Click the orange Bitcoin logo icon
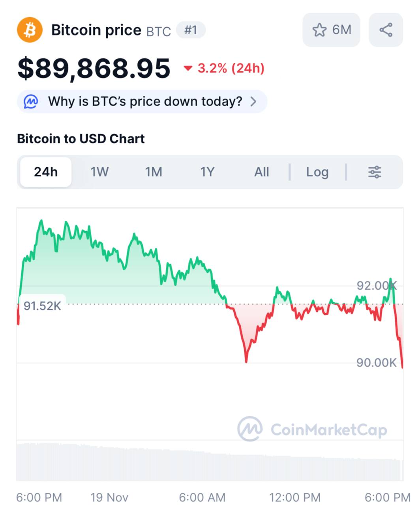Viewport: 420px width, 505px height. [30, 30]
